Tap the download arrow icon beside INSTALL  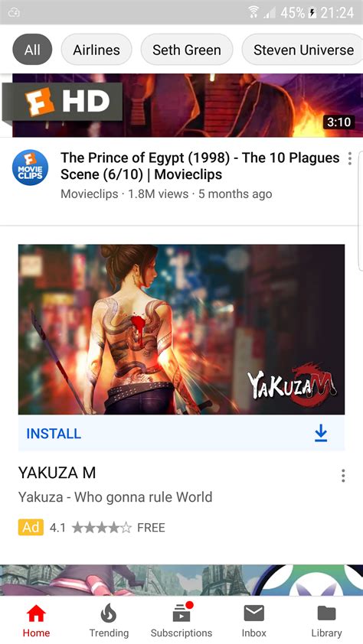[321, 434]
